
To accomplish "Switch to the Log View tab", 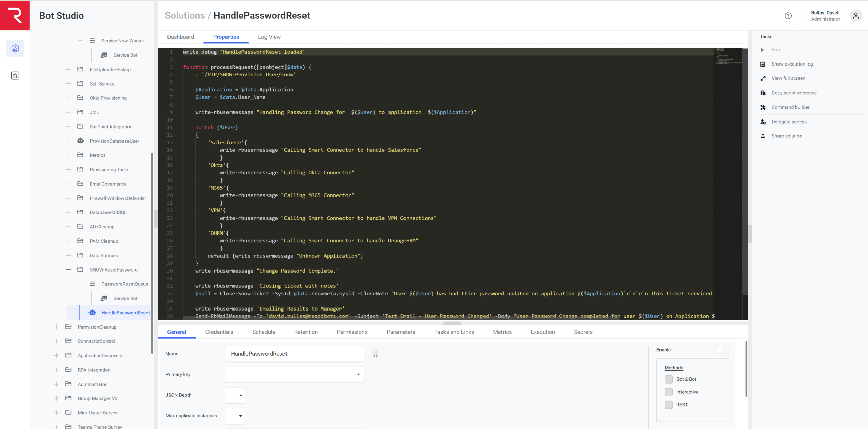I will pos(269,37).
